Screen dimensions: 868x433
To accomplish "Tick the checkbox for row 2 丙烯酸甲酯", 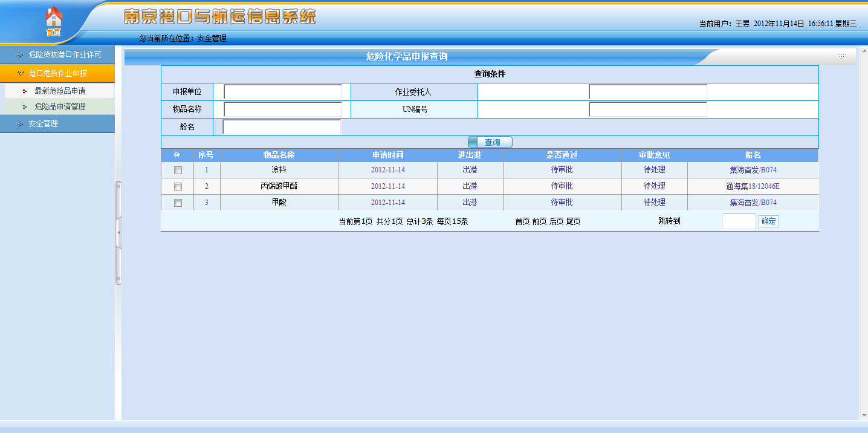I will (x=178, y=187).
